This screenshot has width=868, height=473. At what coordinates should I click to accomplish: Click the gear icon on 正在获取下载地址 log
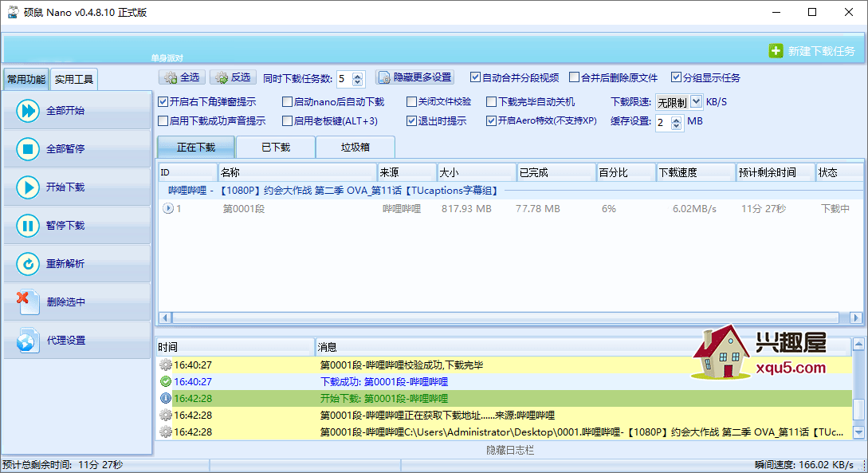click(x=166, y=415)
